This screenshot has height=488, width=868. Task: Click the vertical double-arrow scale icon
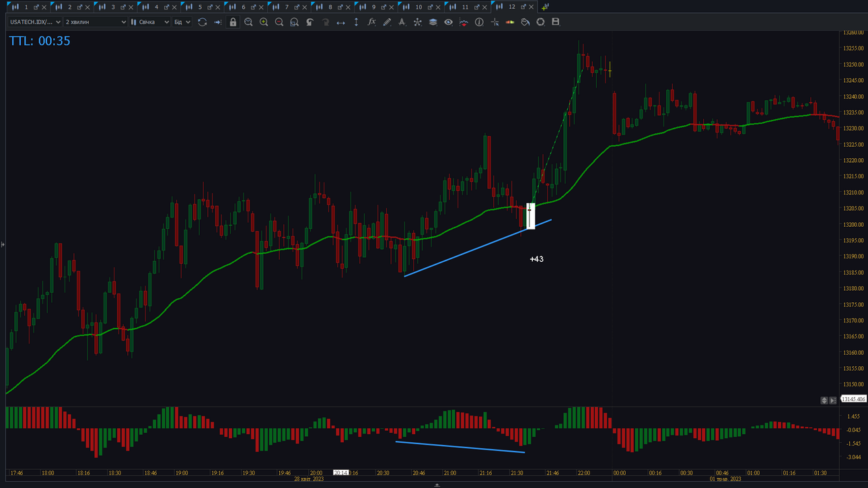tap(356, 22)
